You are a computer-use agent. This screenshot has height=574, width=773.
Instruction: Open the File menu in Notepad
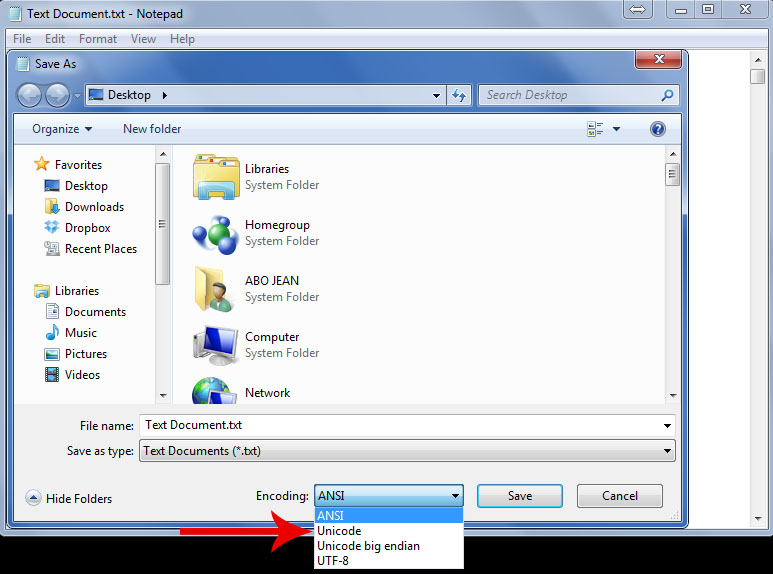pos(22,39)
